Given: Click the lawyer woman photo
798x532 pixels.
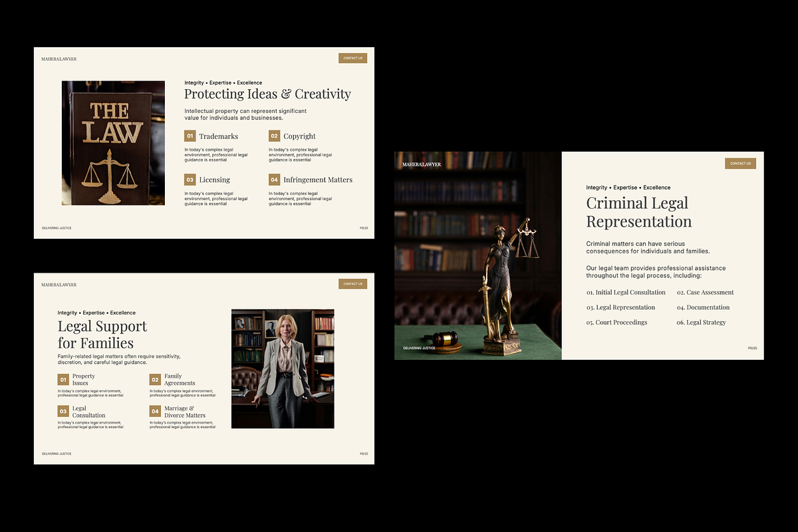Looking at the screenshot, I should (283, 368).
